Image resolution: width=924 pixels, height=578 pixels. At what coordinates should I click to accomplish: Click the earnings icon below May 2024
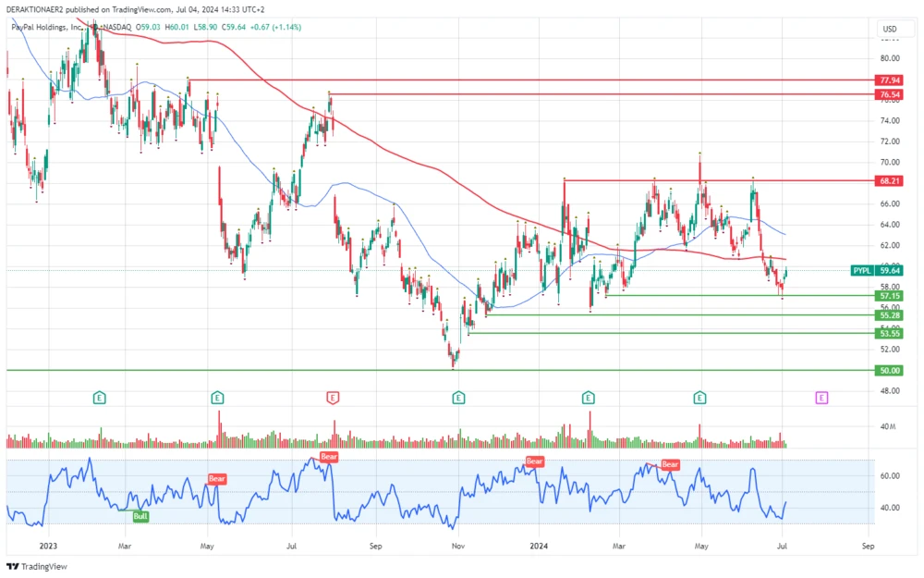[700, 398]
